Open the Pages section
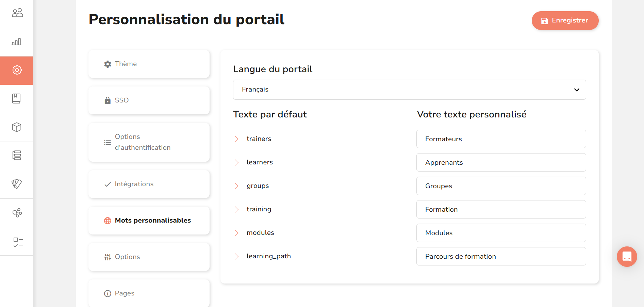The width and height of the screenshot is (644, 307). tap(149, 293)
